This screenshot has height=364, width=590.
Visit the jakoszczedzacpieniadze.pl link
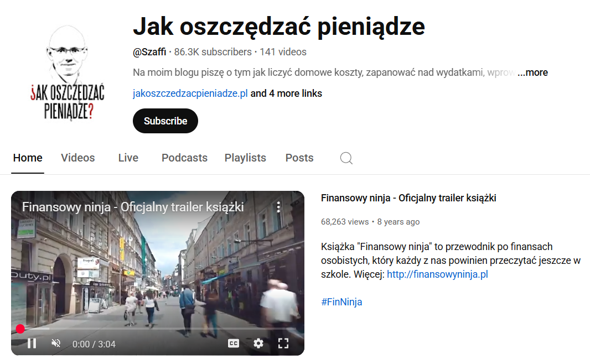click(x=190, y=93)
